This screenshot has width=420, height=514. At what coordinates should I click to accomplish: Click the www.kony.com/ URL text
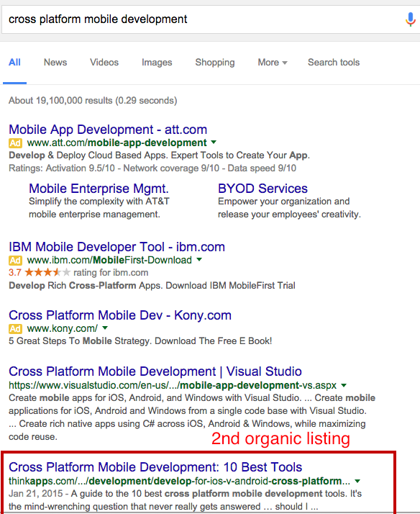pos(62,328)
